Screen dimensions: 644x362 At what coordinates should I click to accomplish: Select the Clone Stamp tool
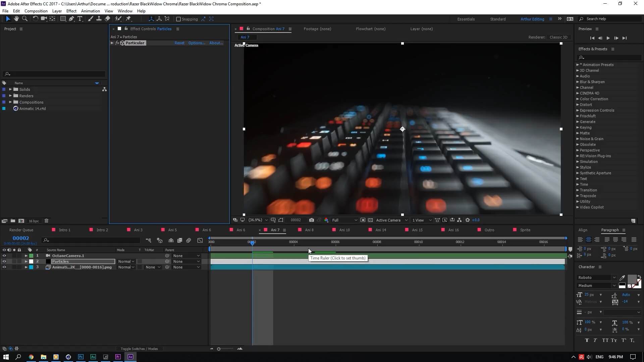(99, 19)
